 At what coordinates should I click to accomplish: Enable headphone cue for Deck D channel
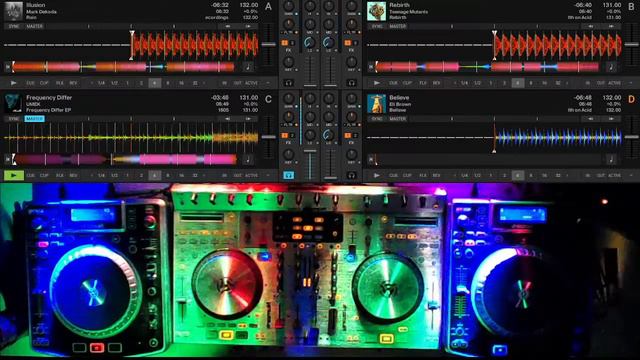[x=351, y=176]
